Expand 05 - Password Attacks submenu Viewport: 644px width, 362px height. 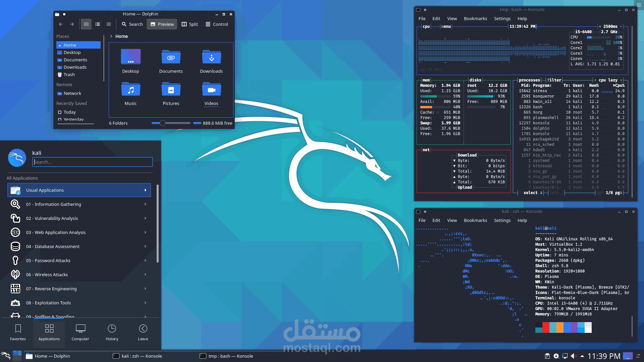79,260
